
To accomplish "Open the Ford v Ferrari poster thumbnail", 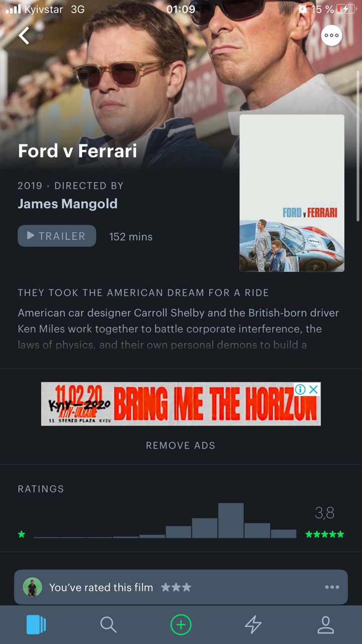I will pyautogui.click(x=292, y=193).
